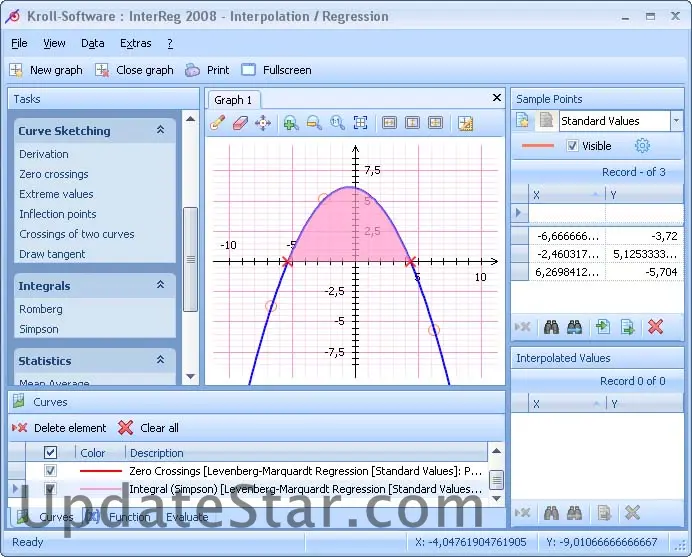Open the Extras menu

(135, 43)
